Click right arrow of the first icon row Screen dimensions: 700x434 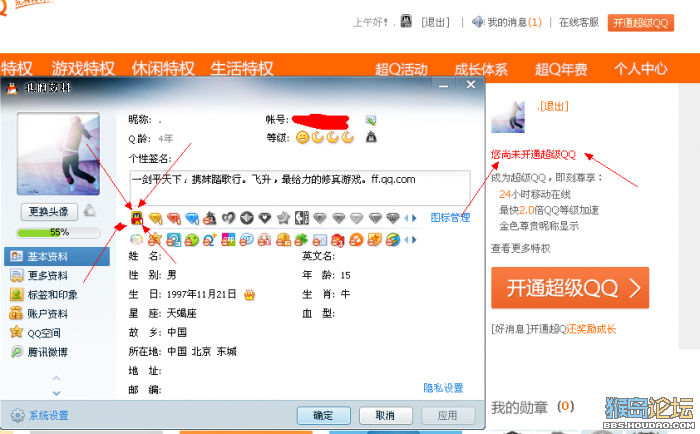click(x=415, y=218)
